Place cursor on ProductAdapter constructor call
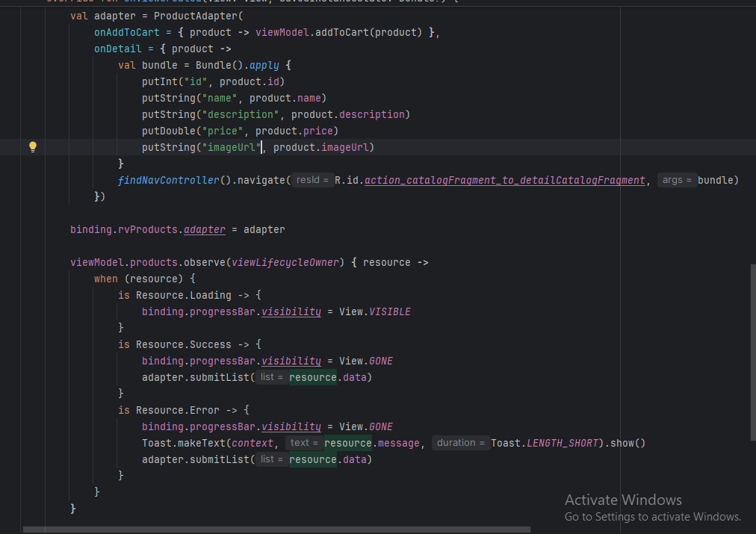Viewport: 756px width, 534px height. tap(196, 16)
